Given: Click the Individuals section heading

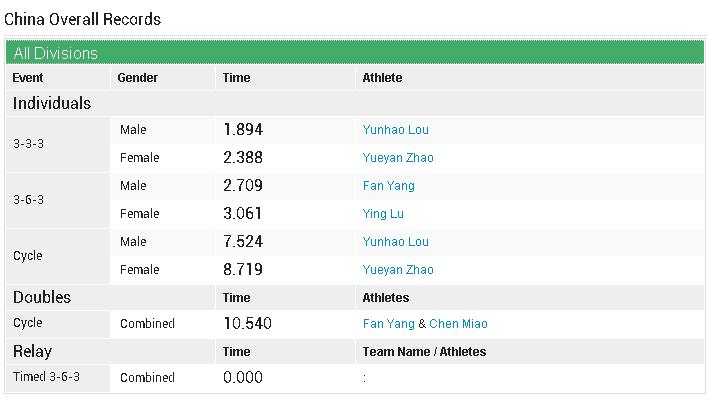Looking at the screenshot, I should [x=52, y=103].
